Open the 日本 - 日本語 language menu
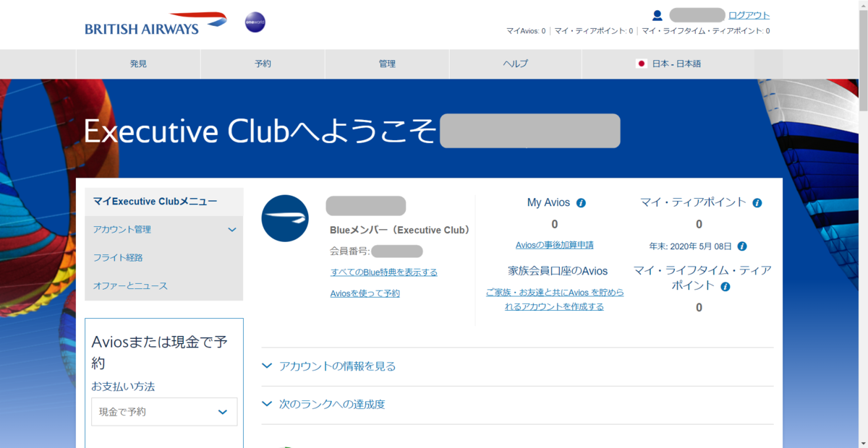Viewport: 868px width, 448px height. click(668, 64)
